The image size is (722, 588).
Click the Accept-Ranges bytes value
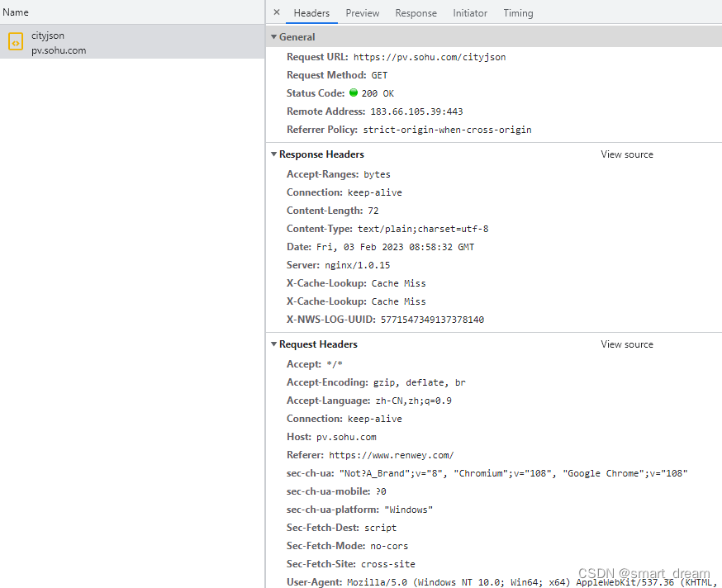pyautogui.click(x=377, y=174)
